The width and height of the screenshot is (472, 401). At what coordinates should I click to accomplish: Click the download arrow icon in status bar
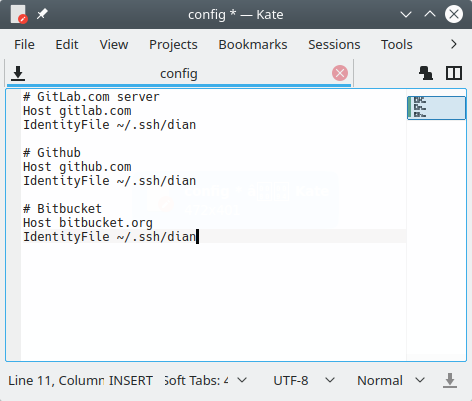click(450, 381)
